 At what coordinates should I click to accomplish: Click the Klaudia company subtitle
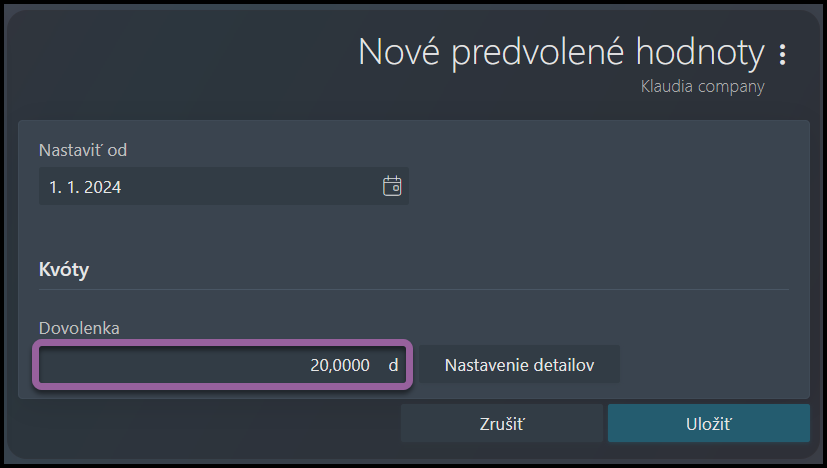pyautogui.click(x=703, y=87)
